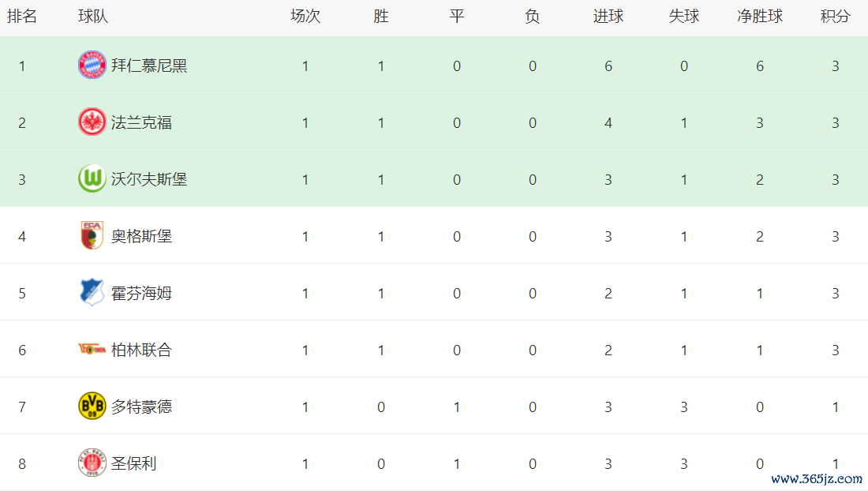Click the Bayern Munich club logo
Viewport: 868px width, 491px height.
92,66
